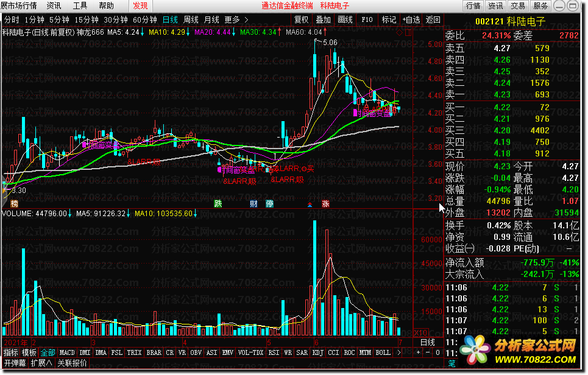Click the 关联报价 related quotes button

[72, 363]
